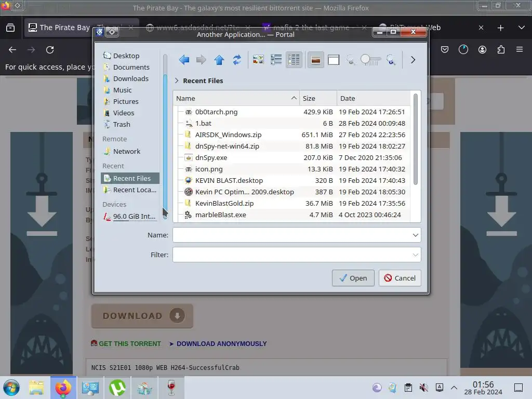Reload the file list
Screen dimensions: 532x399
click(237, 60)
